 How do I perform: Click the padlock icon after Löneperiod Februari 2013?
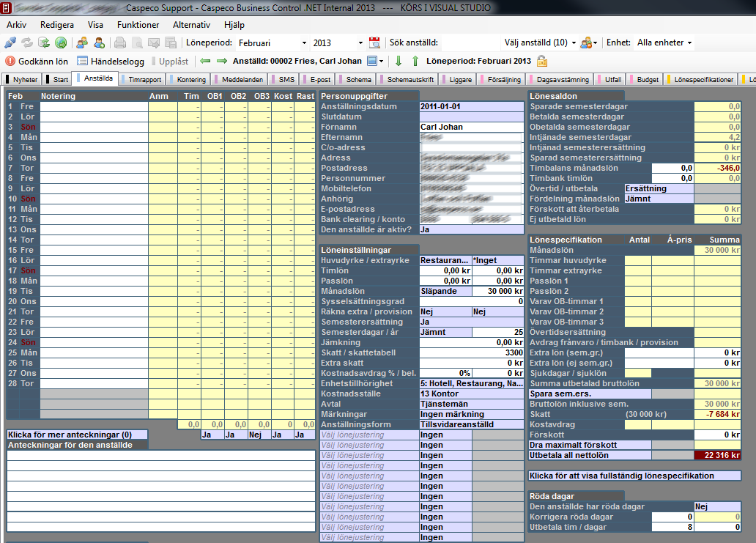click(x=542, y=62)
